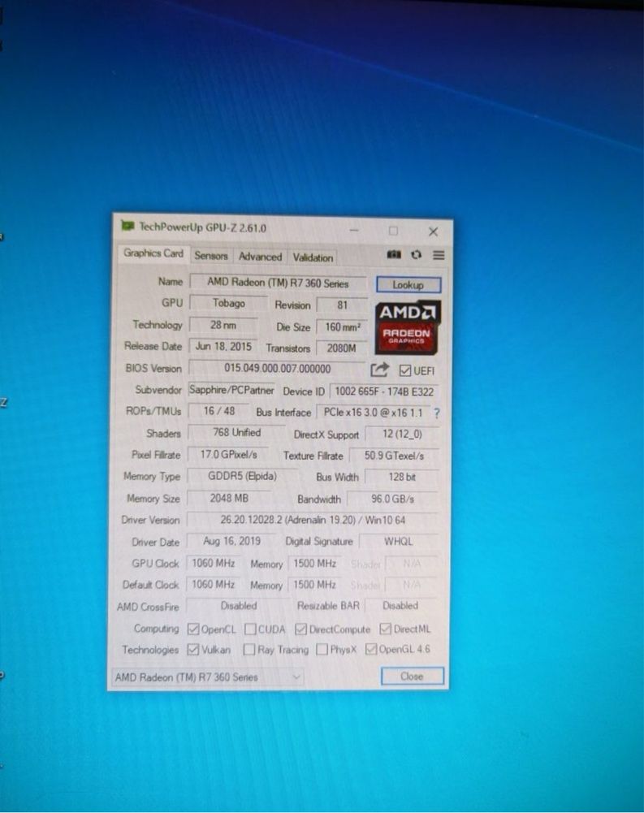This screenshot has height=813, width=644.
Task: Toggle the PhysX checkbox
Action: point(322,649)
